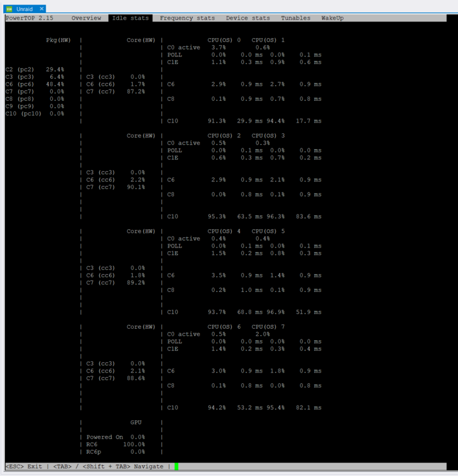
Task: Click the green terminal cursor block
Action: click(x=176, y=466)
